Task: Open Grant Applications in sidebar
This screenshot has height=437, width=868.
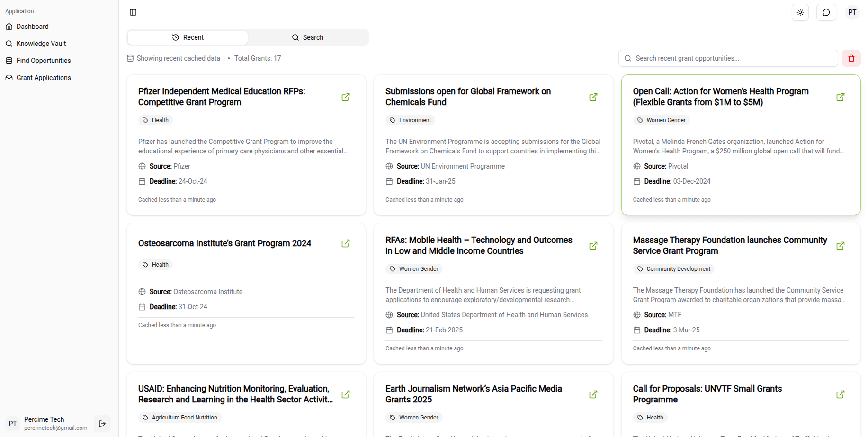Action: (x=44, y=78)
